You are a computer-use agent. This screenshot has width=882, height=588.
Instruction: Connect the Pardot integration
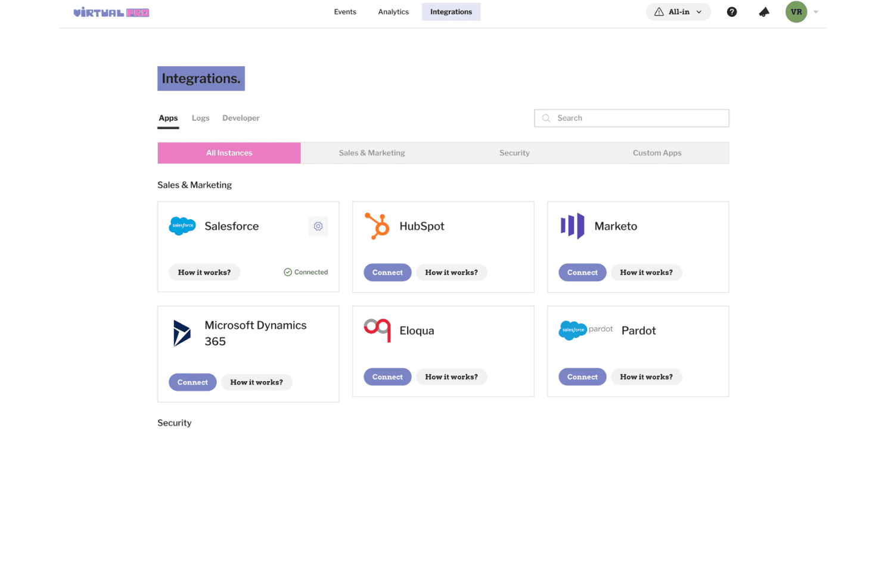(x=582, y=377)
